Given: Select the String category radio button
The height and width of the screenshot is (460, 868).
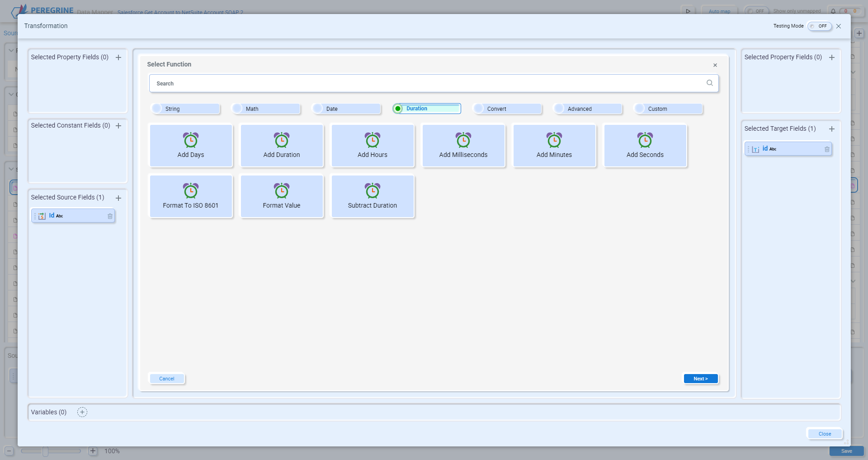Looking at the screenshot, I should 157,109.
